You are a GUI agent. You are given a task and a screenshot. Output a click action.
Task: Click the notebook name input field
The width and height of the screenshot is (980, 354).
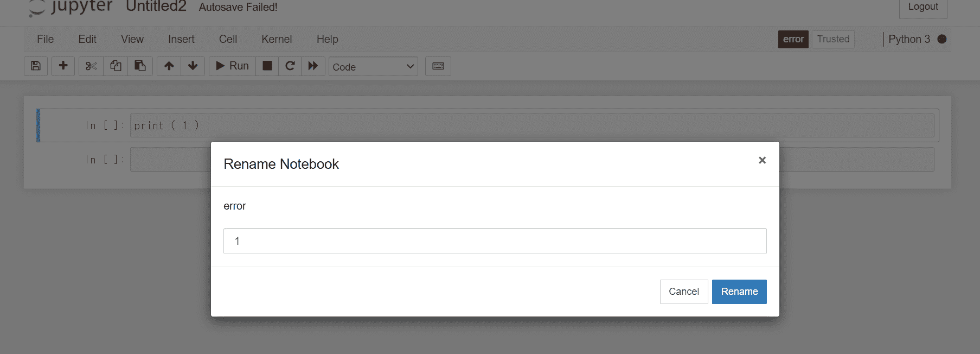point(495,241)
